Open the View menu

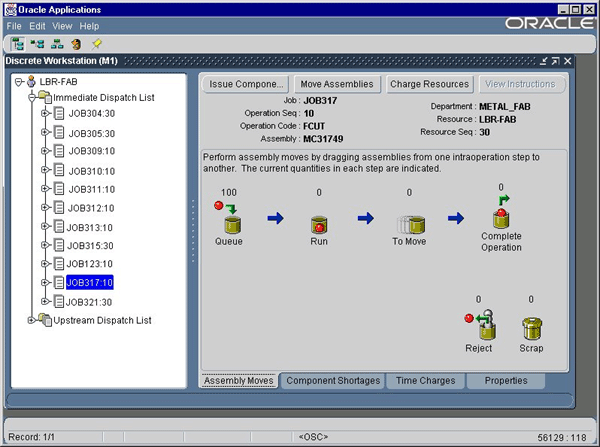click(62, 26)
